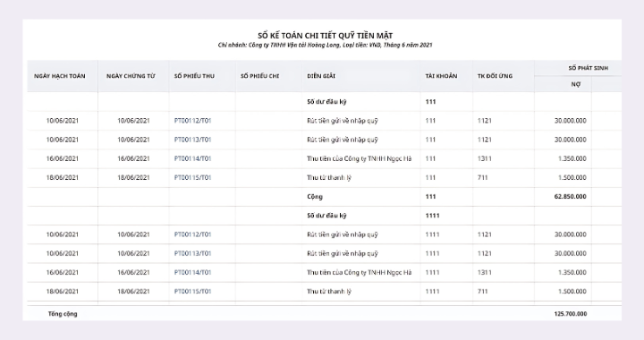Click amount 1.350.000 in the account 111 row

pyautogui.click(x=572, y=158)
